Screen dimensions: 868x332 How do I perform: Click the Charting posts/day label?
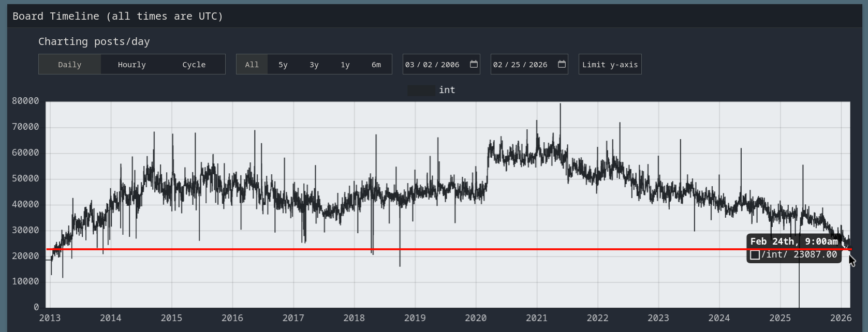click(x=94, y=41)
